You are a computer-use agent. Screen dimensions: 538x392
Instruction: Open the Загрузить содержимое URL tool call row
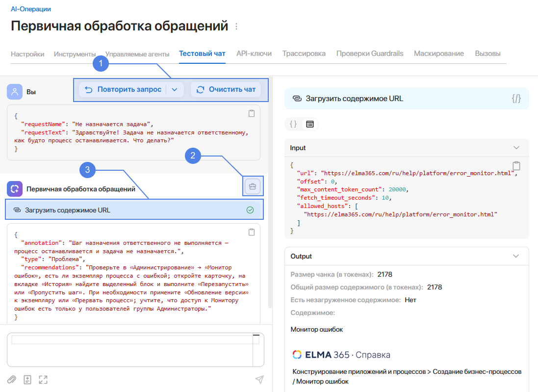pos(134,209)
